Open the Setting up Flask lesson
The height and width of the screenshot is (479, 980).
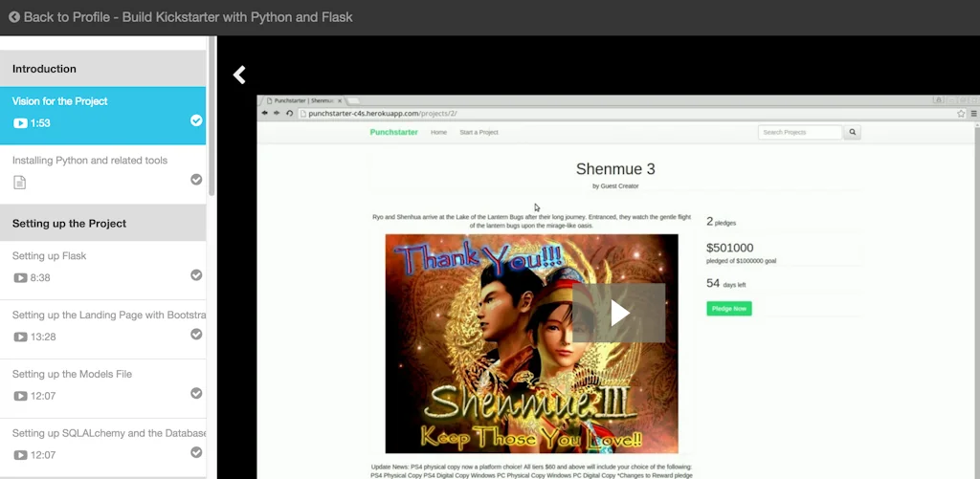(103, 271)
